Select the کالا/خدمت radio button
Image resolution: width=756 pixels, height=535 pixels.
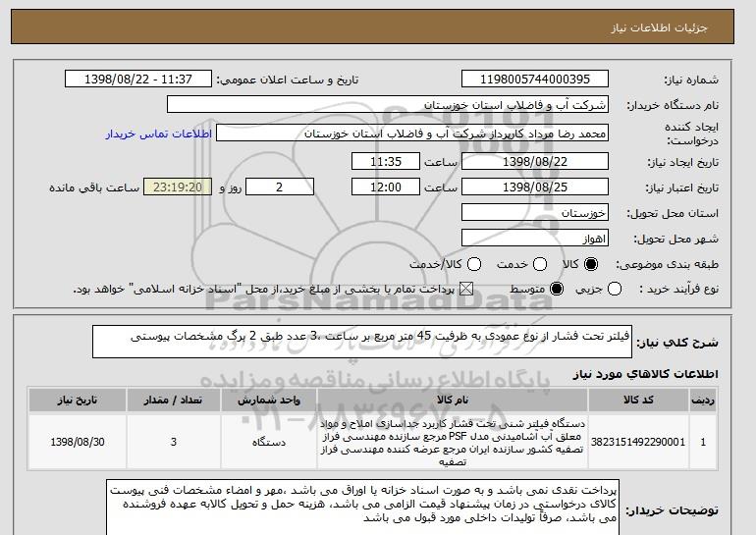pyautogui.click(x=474, y=264)
